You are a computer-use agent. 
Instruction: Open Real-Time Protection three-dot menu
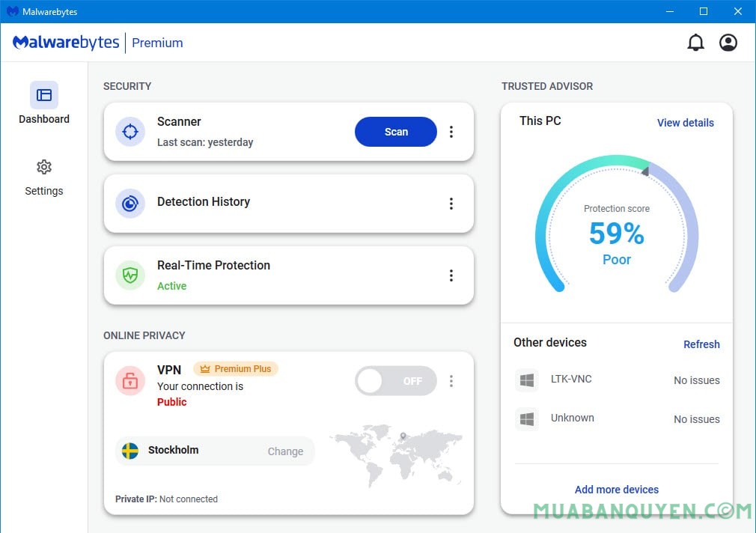coord(451,275)
